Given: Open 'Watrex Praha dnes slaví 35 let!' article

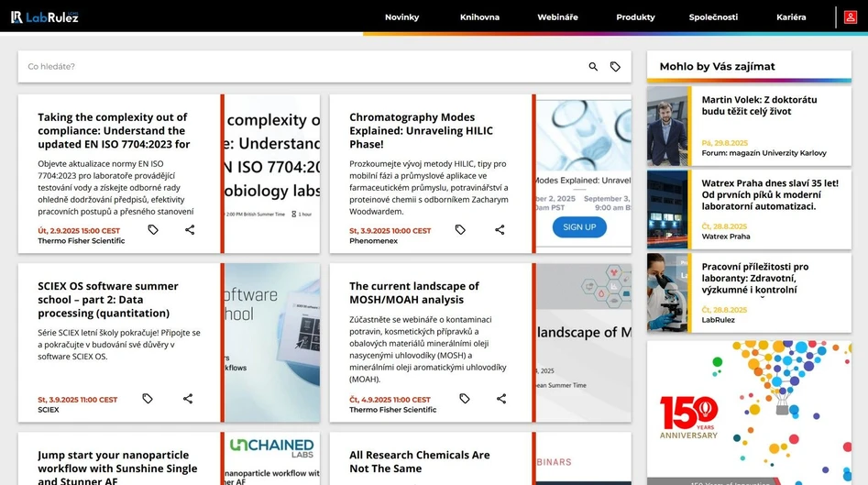Looking at the screenshot, I should pyautogui.click(x=770, y=194).
